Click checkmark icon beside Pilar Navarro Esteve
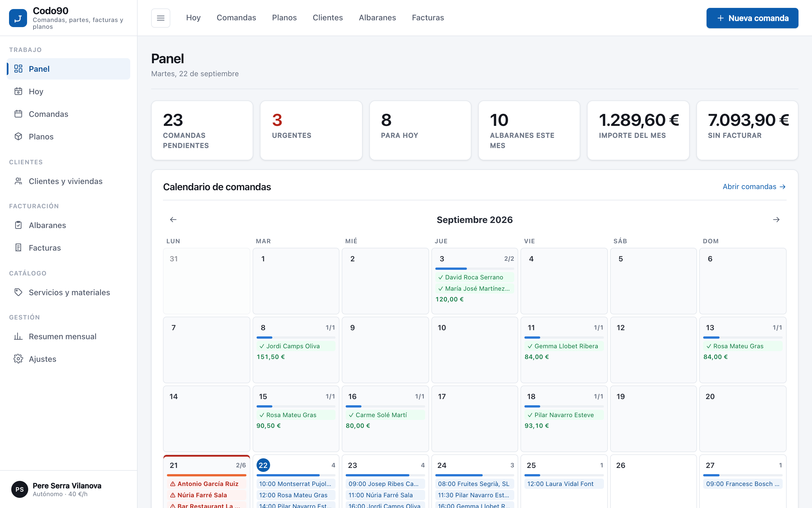The width and height of the screenshot is (812, 508). click(x=530, y=415)
